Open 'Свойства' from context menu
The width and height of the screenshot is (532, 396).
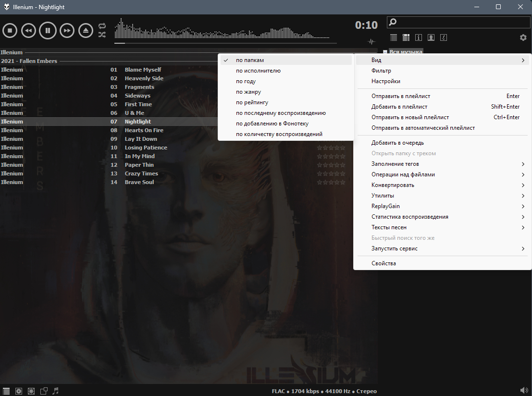point(443,263)
